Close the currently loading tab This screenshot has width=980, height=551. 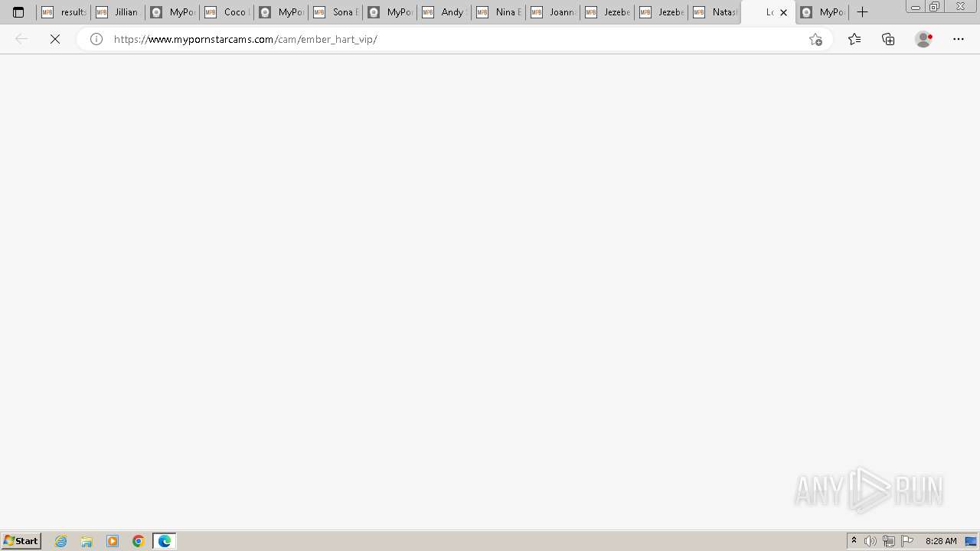783,12
